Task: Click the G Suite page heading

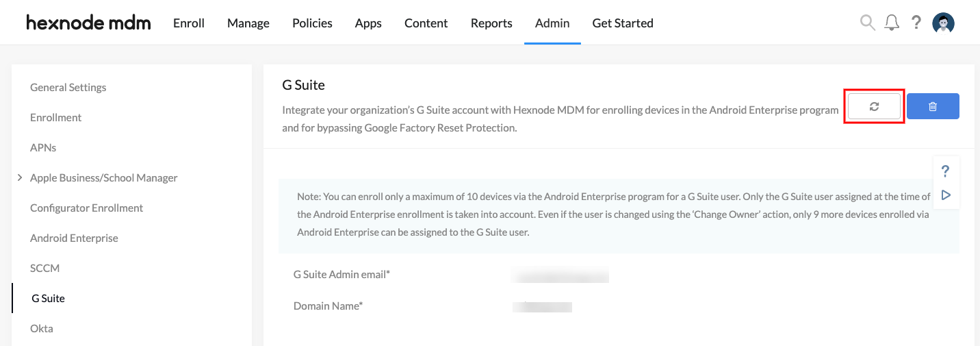Action: pos(303,85)
